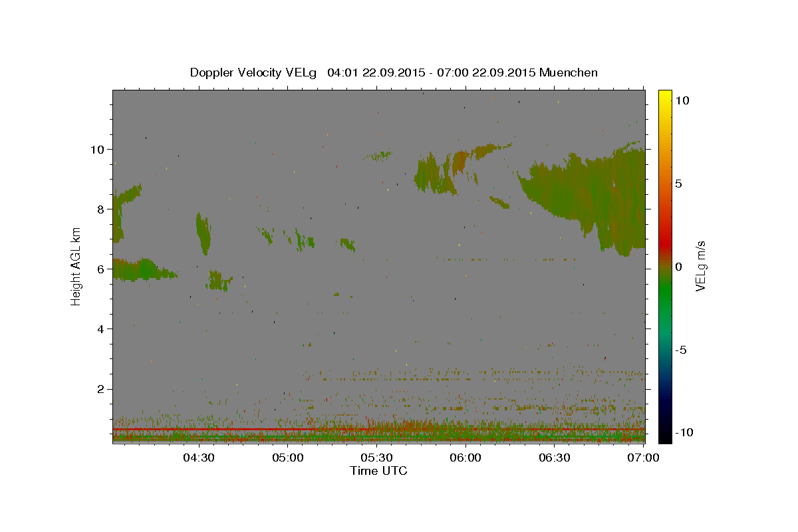Click the 05:30 time tick label
This screenshot has width=798, height=532.
377,458
